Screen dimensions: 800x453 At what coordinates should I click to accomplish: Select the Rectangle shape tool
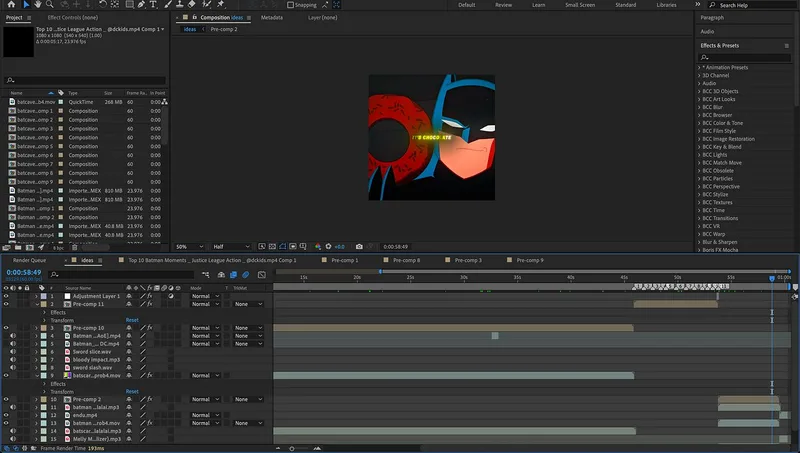(x=130, y=5)
